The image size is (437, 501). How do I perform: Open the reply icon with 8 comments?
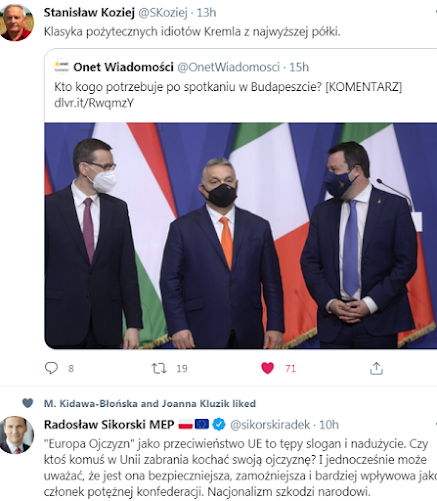click(x=51, y=368)
